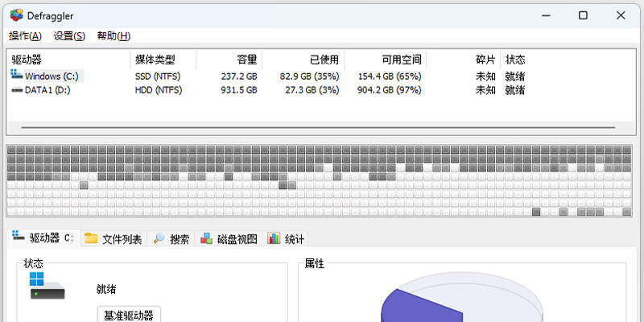Open the 帮助(H) menu

click(x=113, y=36)
